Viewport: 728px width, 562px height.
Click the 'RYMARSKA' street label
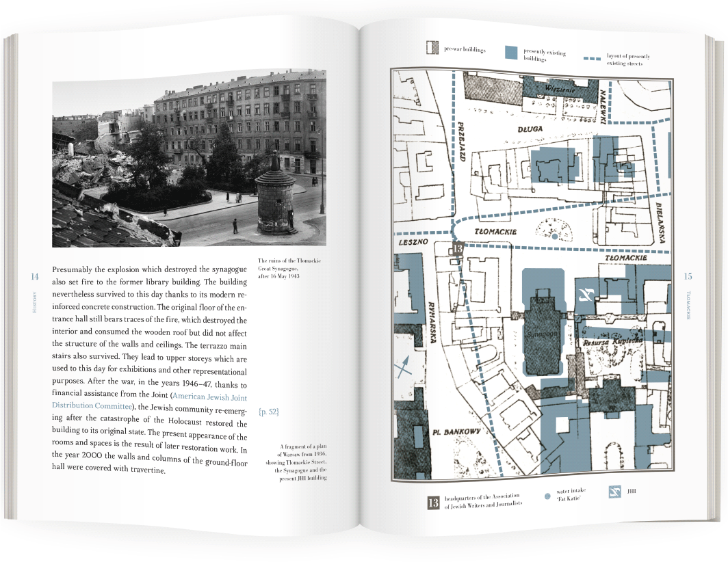click(431, 323)
